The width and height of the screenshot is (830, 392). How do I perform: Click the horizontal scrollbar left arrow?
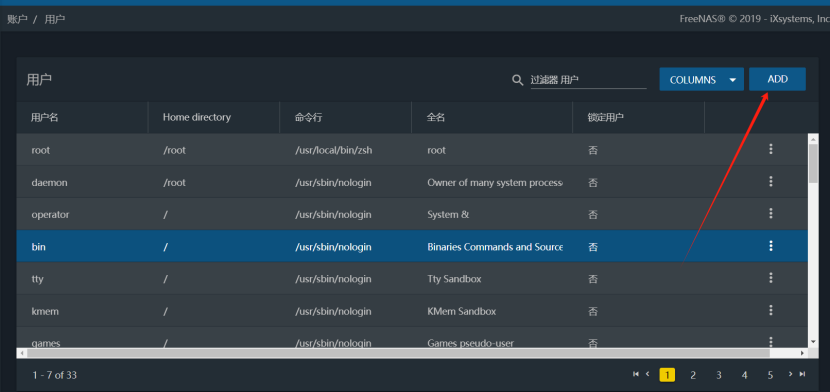(22, 353)
